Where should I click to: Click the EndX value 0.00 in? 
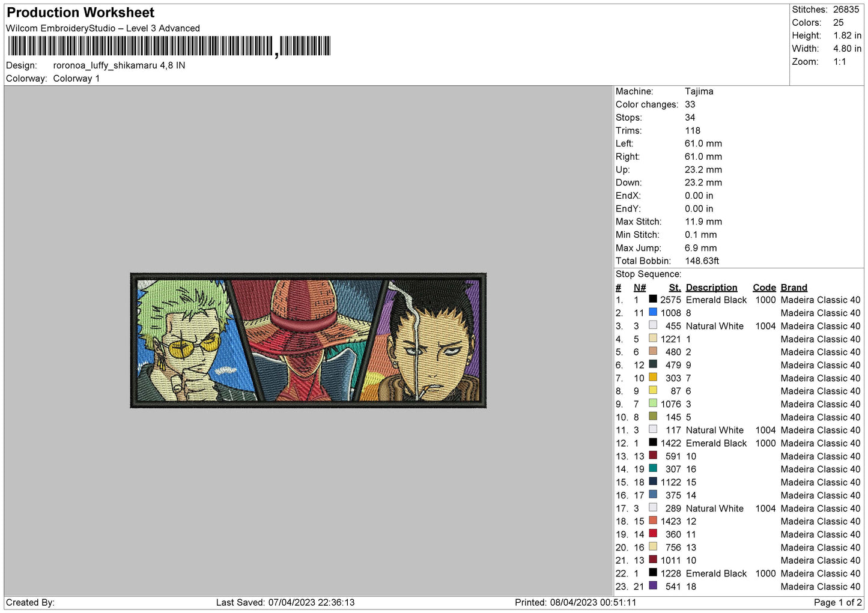point(699,196)
